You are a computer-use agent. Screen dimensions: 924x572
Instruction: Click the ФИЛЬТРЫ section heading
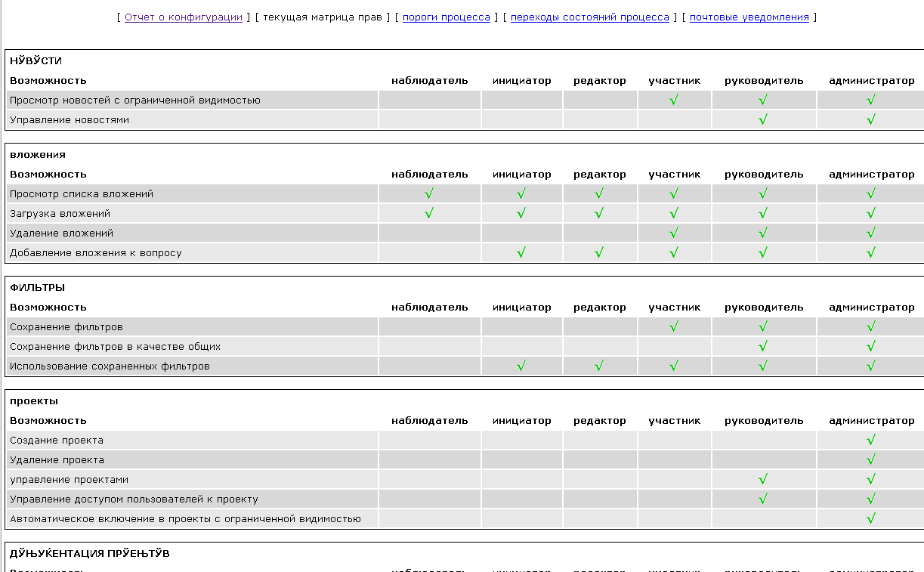coord(37,287)
